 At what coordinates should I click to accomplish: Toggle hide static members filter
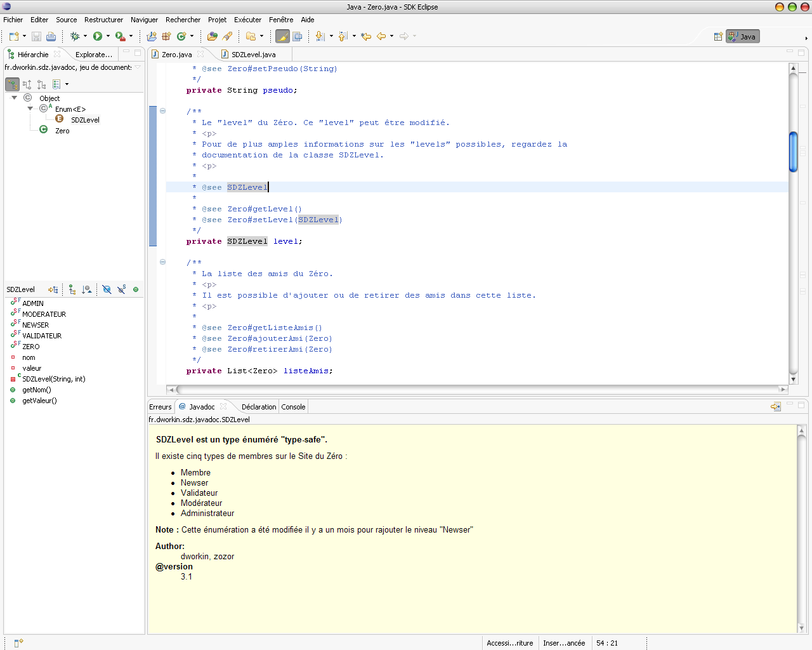121,289
